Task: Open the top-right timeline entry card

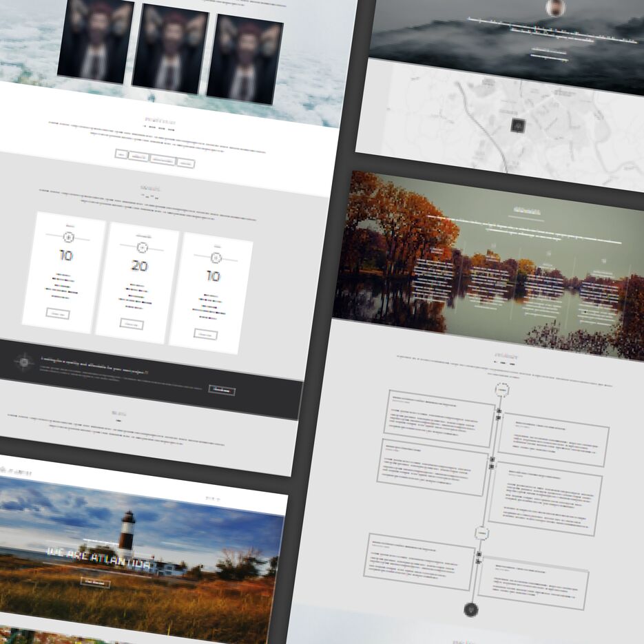Action: [554, 440]
